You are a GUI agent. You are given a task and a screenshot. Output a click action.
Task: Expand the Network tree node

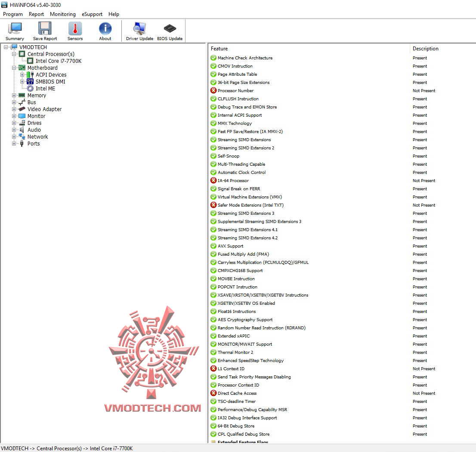(x=14, y=136)
